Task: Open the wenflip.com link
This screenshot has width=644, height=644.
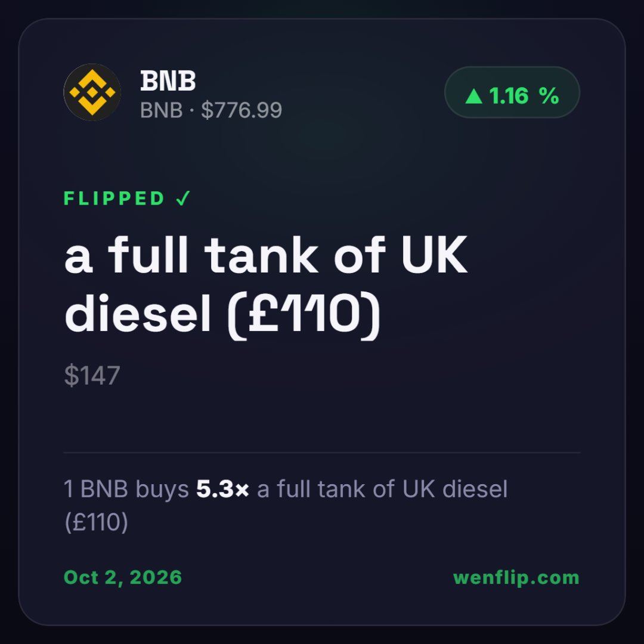Action: [516, 577]
